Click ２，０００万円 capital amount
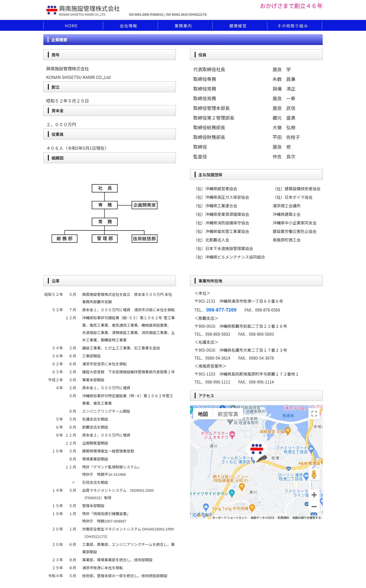This screenshot has width=366, height=588. tap(61, 125)
